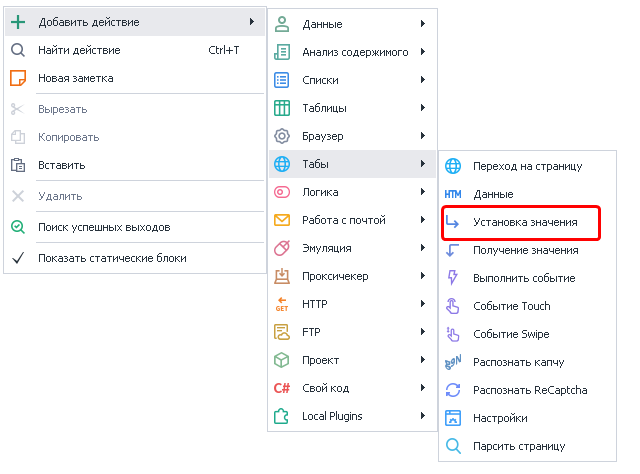640x474 pixels.
Task: Click the hand icon for Событие Touch
Action: (x=453, y=306)
